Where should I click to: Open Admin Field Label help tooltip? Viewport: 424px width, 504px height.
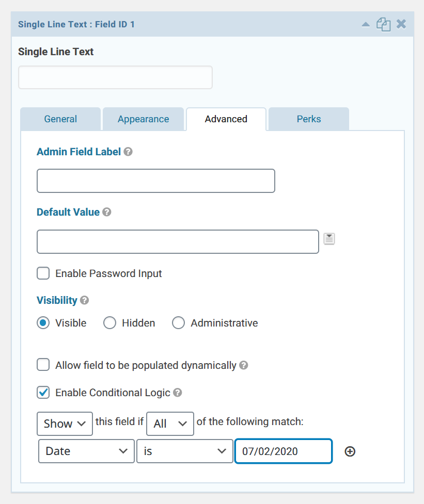[x=128, y=152]
